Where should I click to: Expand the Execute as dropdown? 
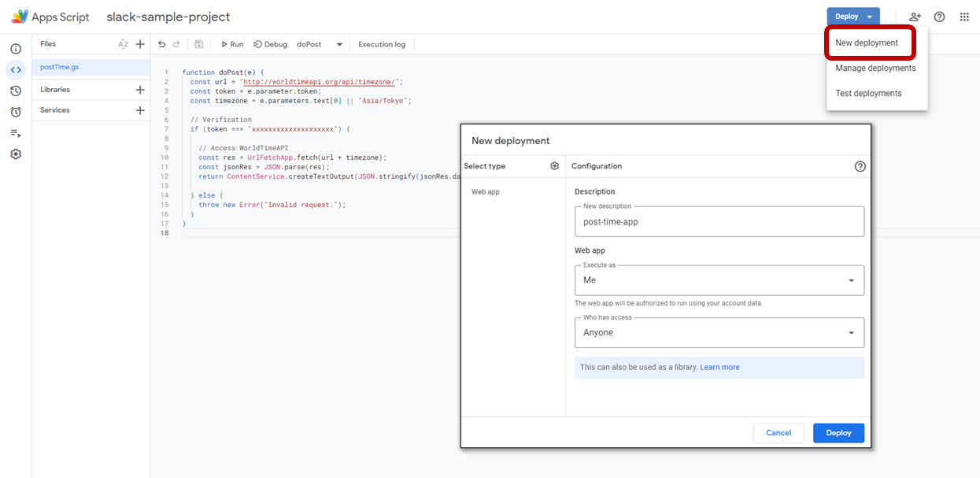[x=850, y=280]
